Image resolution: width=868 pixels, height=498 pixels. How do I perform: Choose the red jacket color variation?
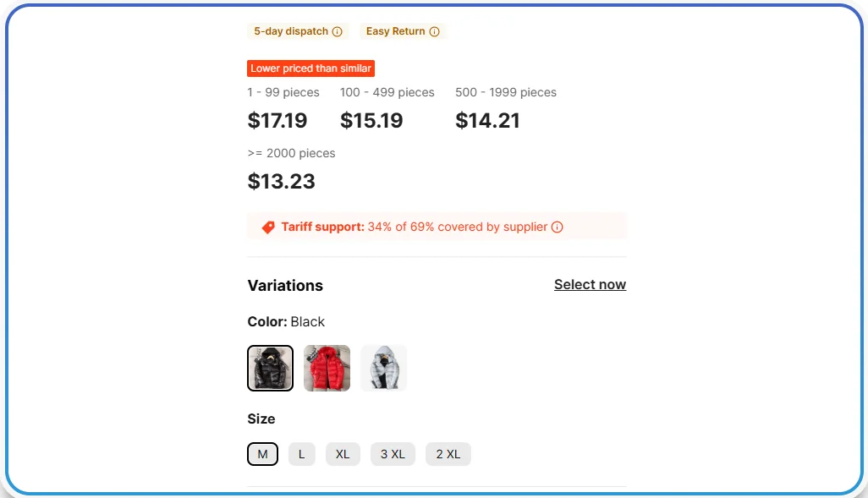click(x=327, y=368)
